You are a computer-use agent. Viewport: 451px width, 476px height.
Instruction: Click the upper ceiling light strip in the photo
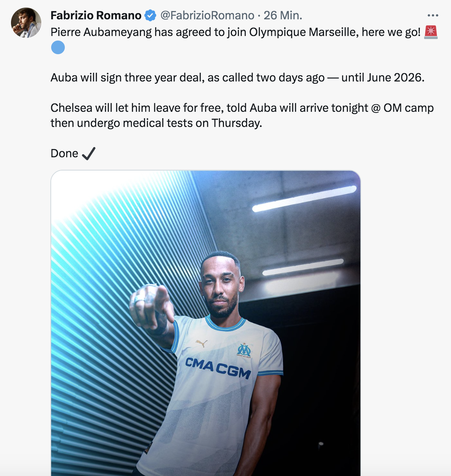304,199
